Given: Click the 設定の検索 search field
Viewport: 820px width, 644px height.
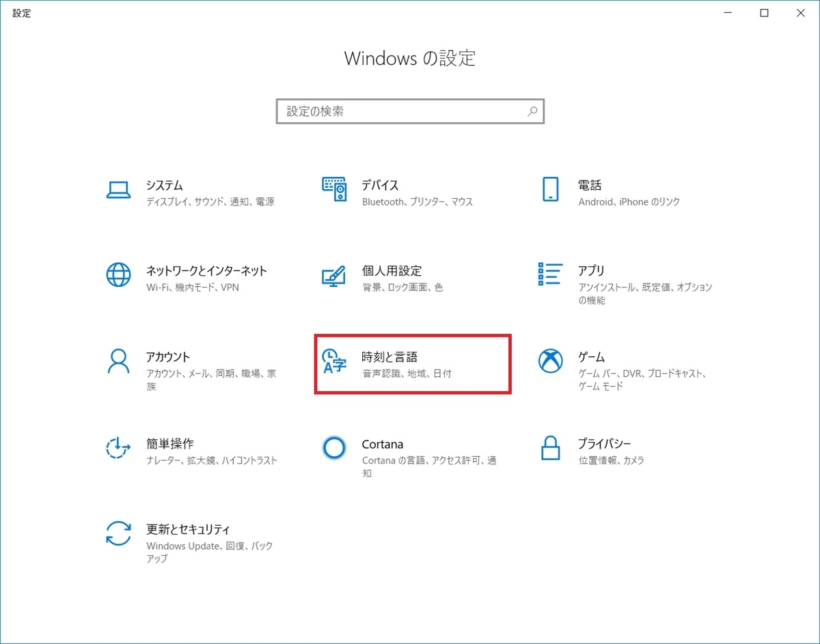Looking at the screenshot, I should 410,111.
